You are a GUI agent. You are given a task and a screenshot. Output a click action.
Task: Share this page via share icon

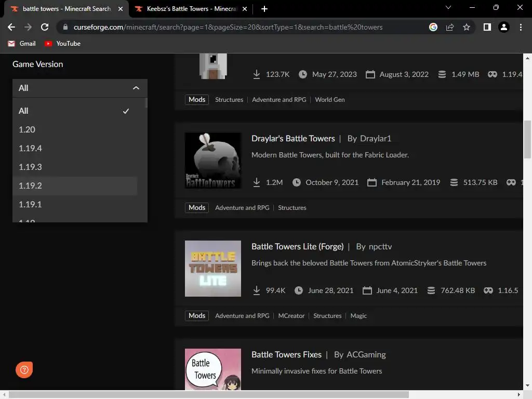point(449,27)
